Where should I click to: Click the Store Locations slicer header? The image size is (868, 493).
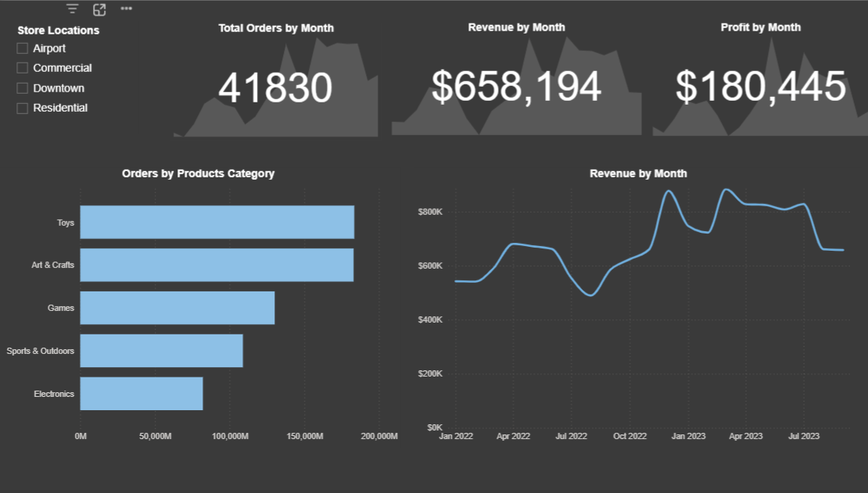(59, 30)
